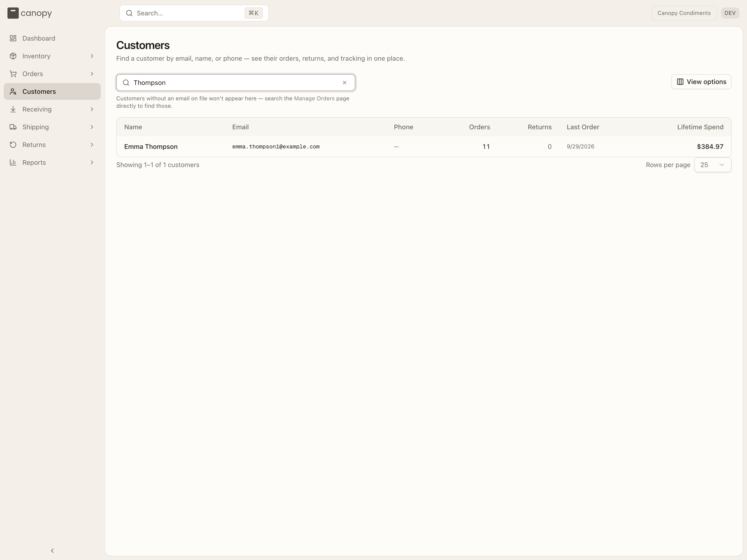Expand the Receiving submenu chevron
The width and height of the screenshot is (747, 560).
point(92,109)
